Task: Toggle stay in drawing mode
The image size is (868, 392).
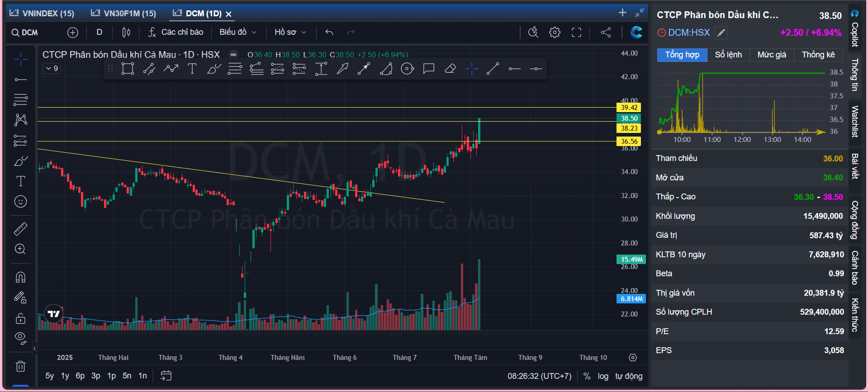Action: 20,298
